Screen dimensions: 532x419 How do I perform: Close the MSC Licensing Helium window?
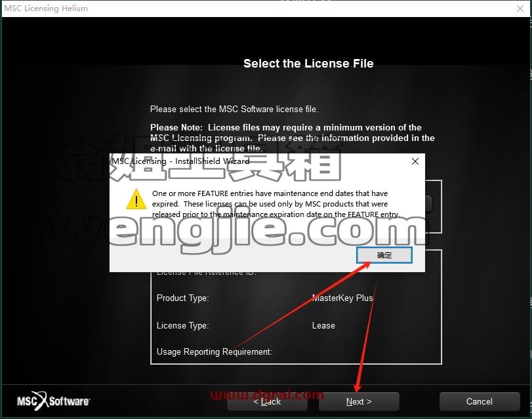[520, 9]
